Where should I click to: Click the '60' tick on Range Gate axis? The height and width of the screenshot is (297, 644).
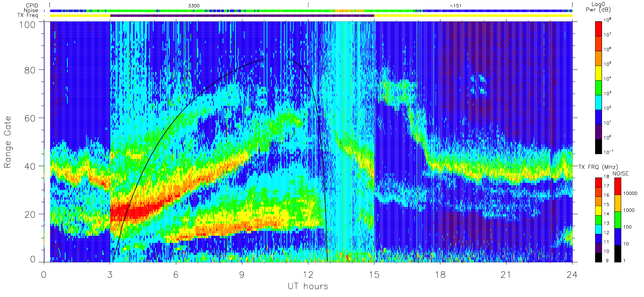tap(30, 118)
